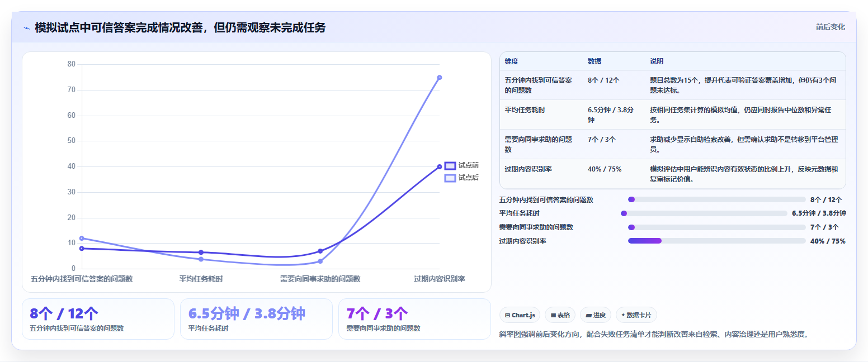Select the 数据卡片 chip
The image size is (868, 362).
636,315
